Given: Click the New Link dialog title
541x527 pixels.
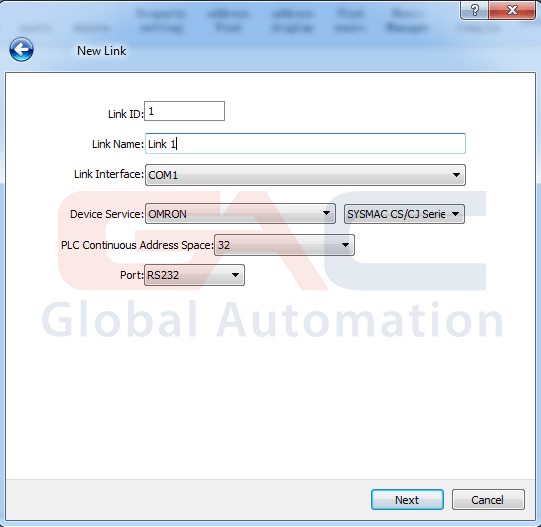Looking at the screenshot, I should [x=101, y=51].
